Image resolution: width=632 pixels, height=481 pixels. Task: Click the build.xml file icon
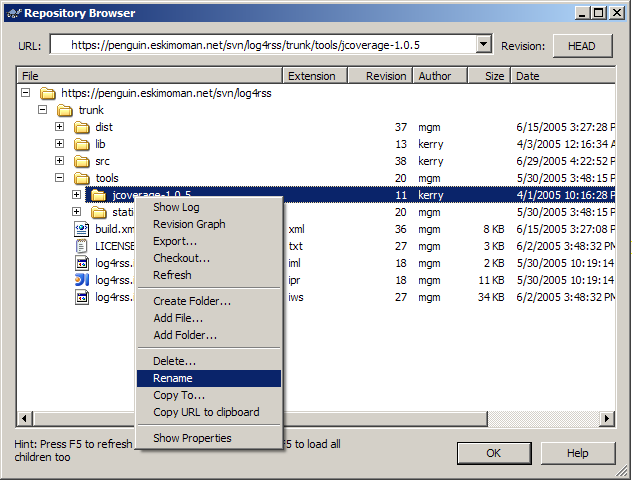click(81, 229)
